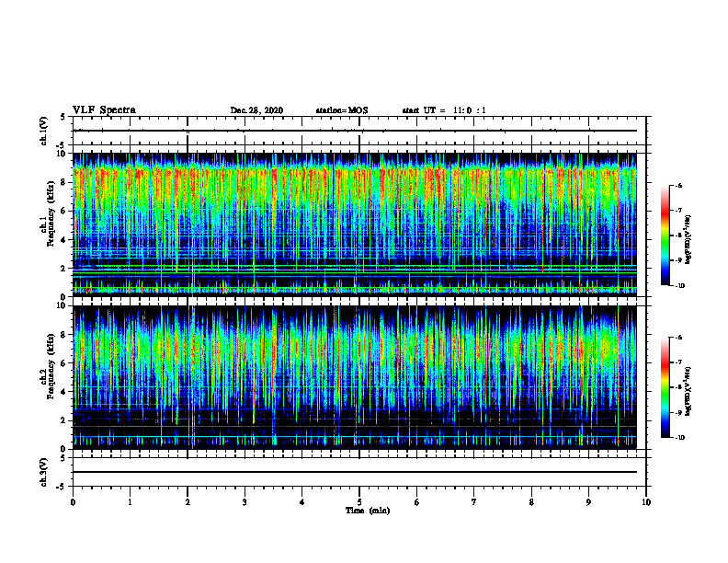Viewport: 728px width, 563px height.
Task: Click the ch.1 spectrogram color scale bar
Action: click(x=665, y=236)
